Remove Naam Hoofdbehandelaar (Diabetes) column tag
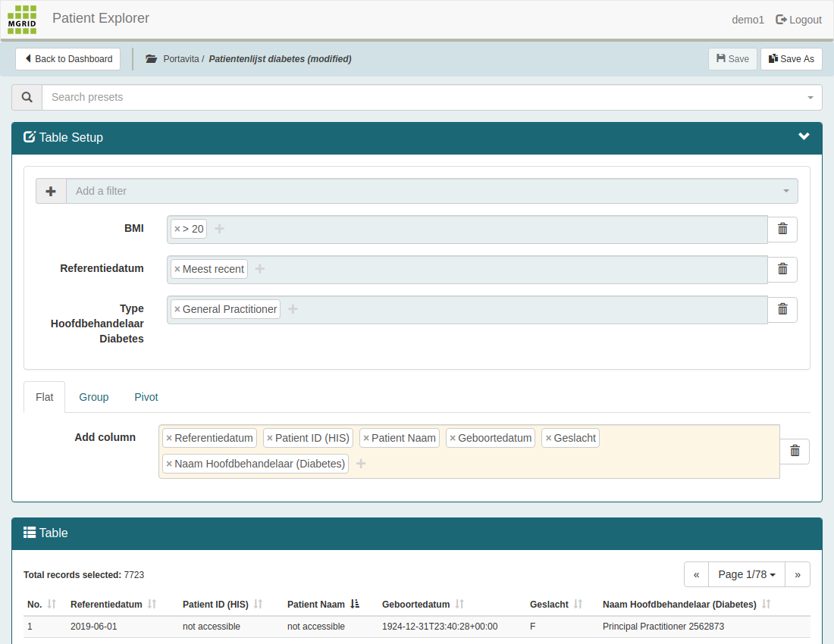 pyautogui.click(x=169, y=464)
